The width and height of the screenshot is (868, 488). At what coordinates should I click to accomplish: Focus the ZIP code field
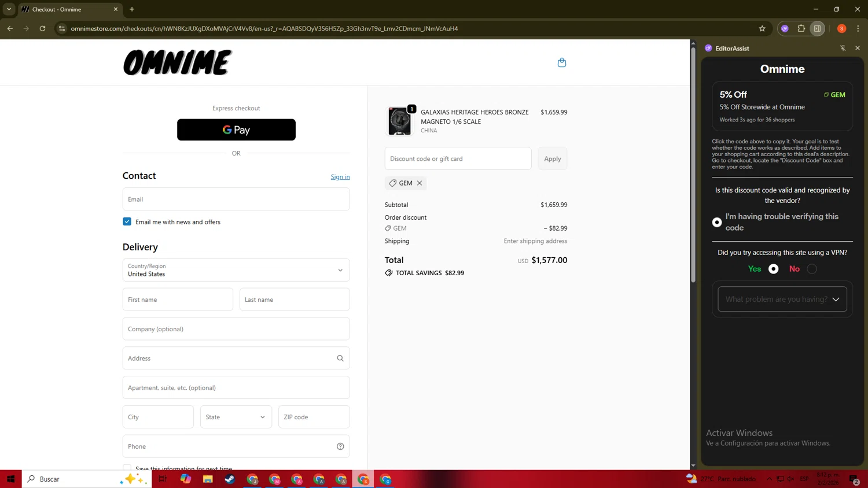(314, 417)
